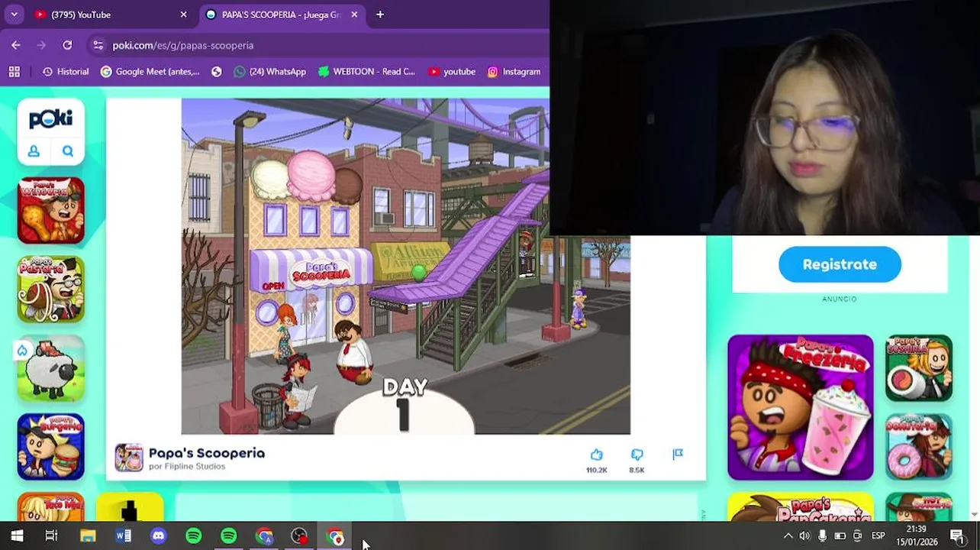Screen dimensions: 980x550
Task: Open OBS Studio from taskbar
Action: pyautogui.click(x=299, y=536)
